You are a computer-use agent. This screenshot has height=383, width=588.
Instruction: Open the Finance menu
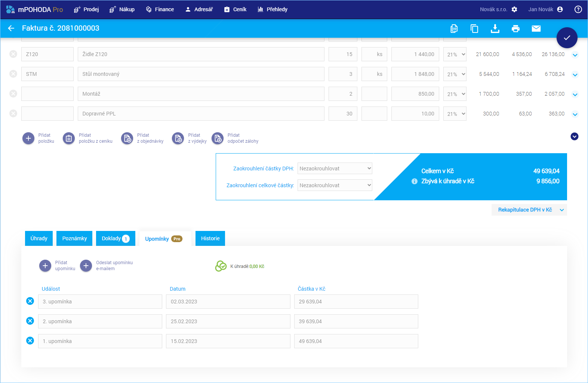tap(160, 9)
